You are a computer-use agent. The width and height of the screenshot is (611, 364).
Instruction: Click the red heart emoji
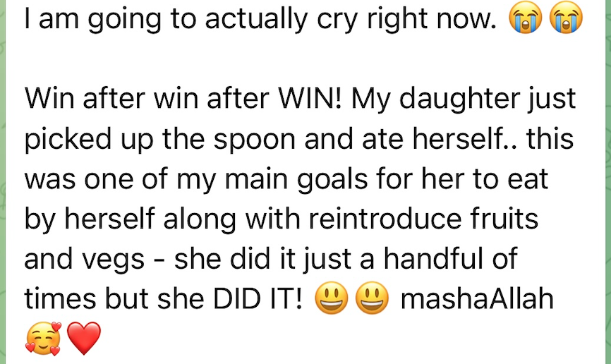(x=84, y=339)
